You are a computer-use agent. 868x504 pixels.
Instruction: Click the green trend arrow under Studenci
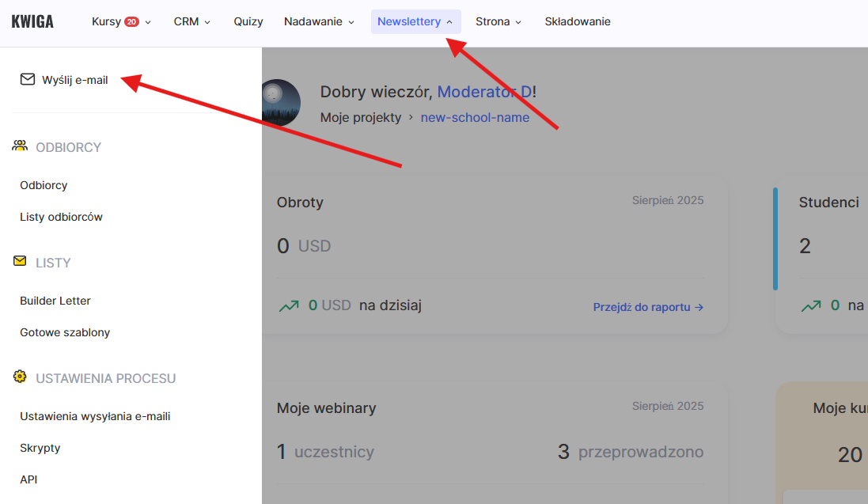(x=810, y=305)
